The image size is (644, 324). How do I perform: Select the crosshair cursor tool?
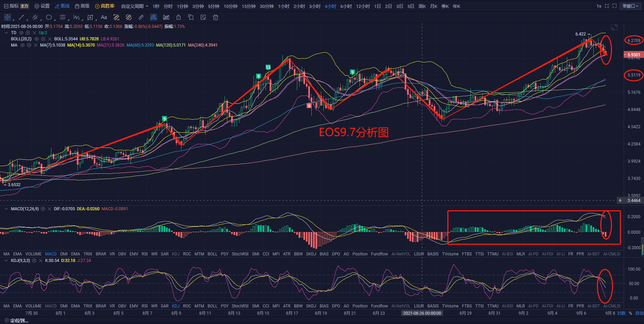point(8,17)
